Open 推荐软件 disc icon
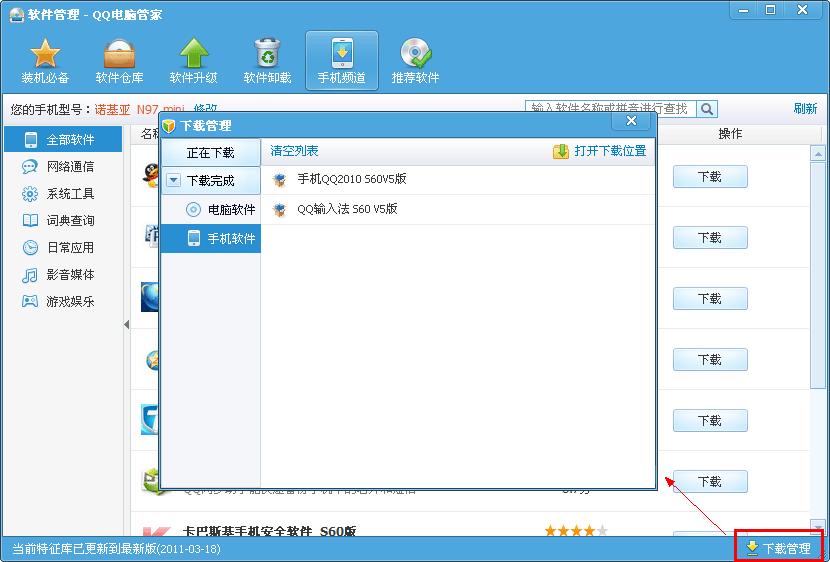This screenshot has height=562, width=830. tap(416, 53)
